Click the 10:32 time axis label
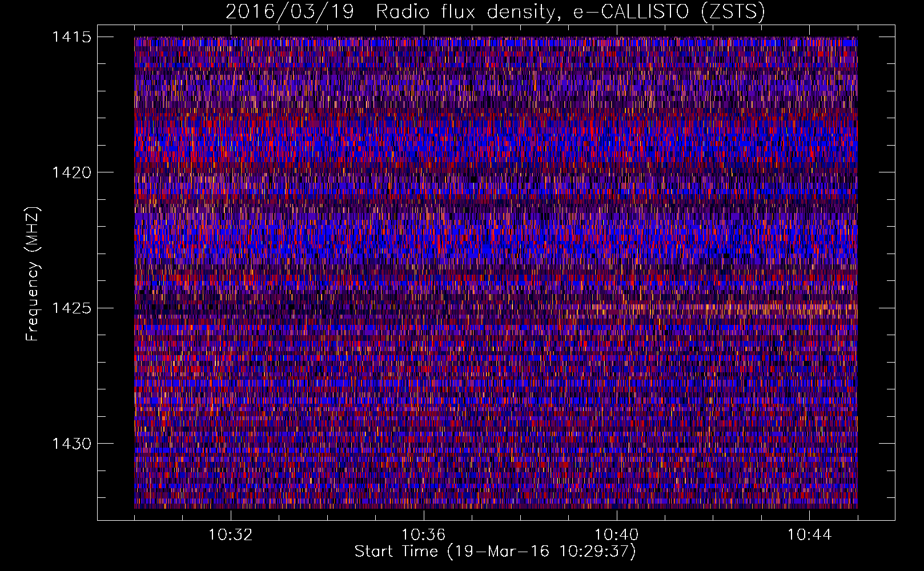The image size is (924, 571). point(231,535)
